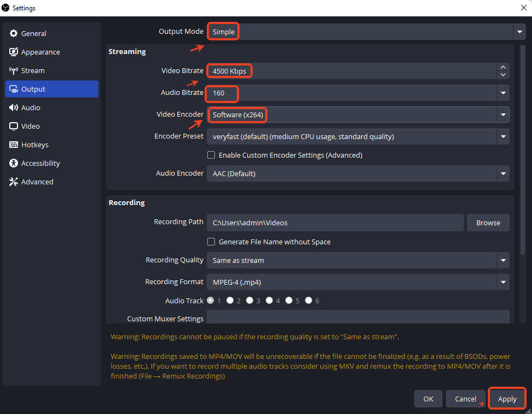Open the Hotkeys settings section
Image resolution: width=532 pixels, height=414 pixels.
35,145
